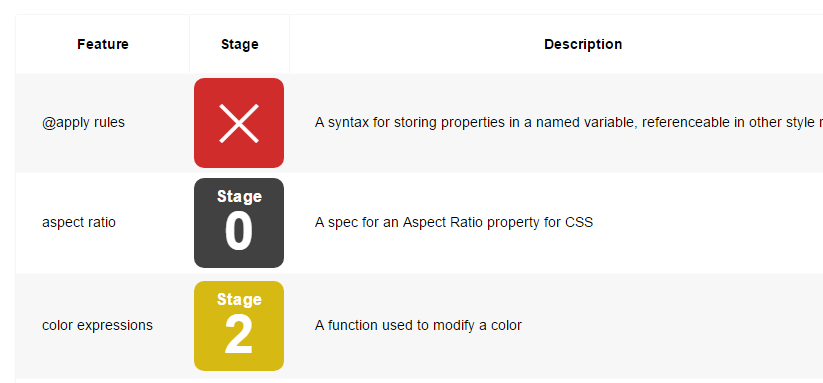The height and width of the screenshot is (383, 823).
Task: Click the Description column header
Action: point(583,44)
